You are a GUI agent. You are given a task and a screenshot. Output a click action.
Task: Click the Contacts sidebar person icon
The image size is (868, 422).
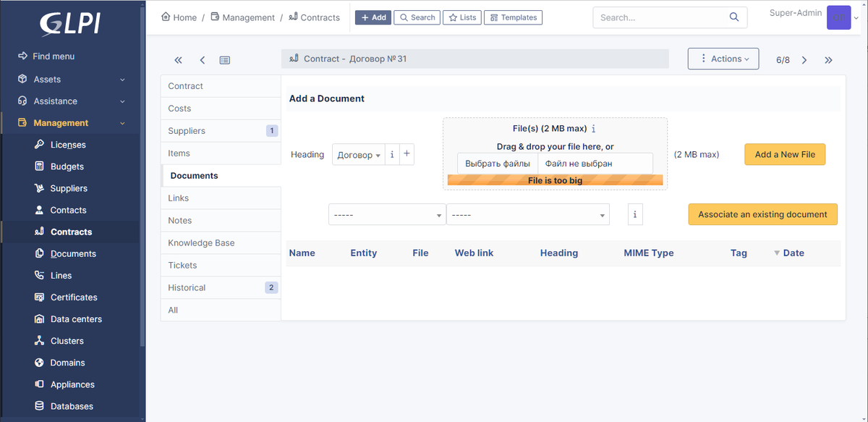[x=39, y=210]
